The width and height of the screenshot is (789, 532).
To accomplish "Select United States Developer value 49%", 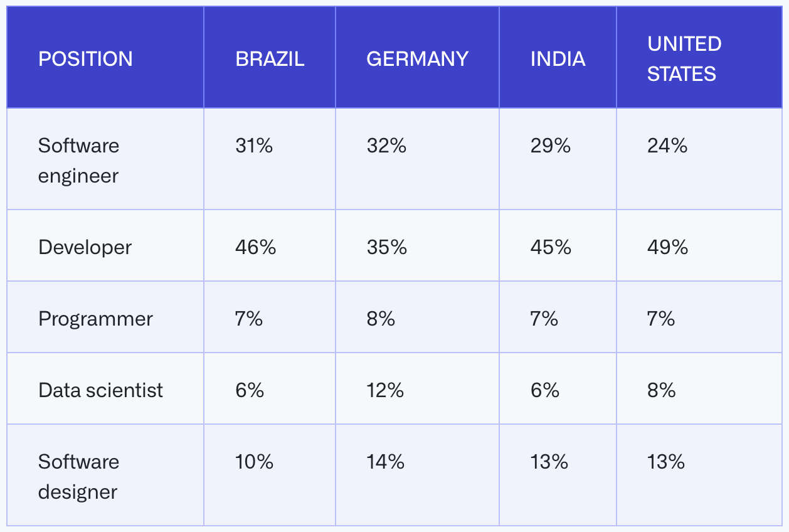I will pos(667,247).
